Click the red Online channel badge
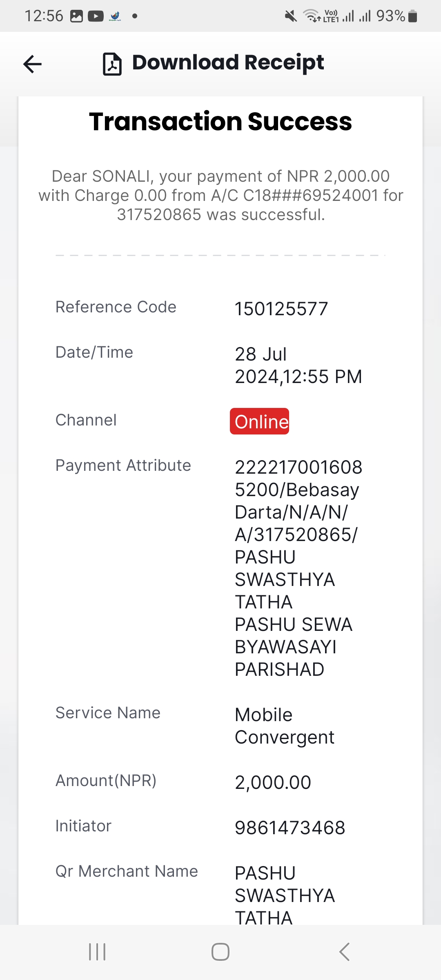Image resolution: width=441 pixels, height=980 pixels. [x=260, y=421]
